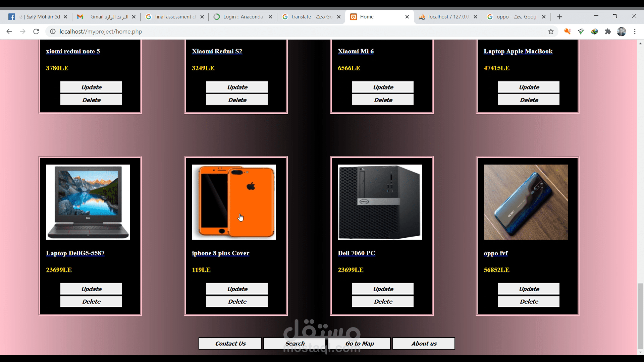Update the iphone 8 plus Cover
Screen dimensions: 644x362
tap(237, 289)
